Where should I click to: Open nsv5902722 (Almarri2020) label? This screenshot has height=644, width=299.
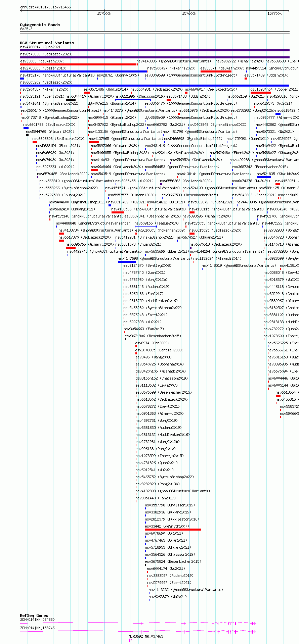tap(240, 61)
